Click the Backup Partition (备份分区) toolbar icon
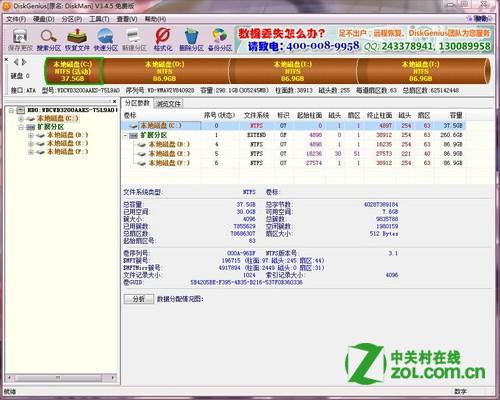 pyautogui.click(x=219, y=36)
